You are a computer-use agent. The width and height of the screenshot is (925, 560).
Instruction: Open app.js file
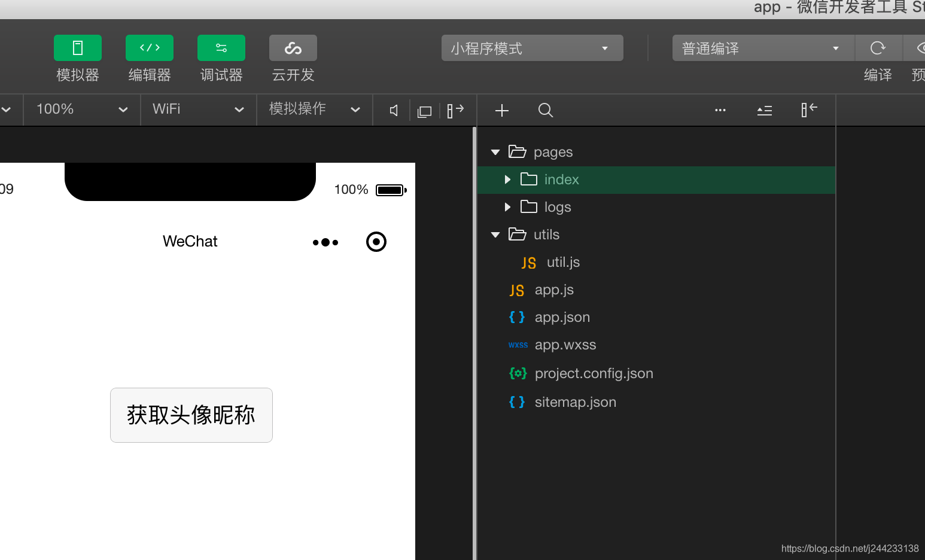coord(554,290)
